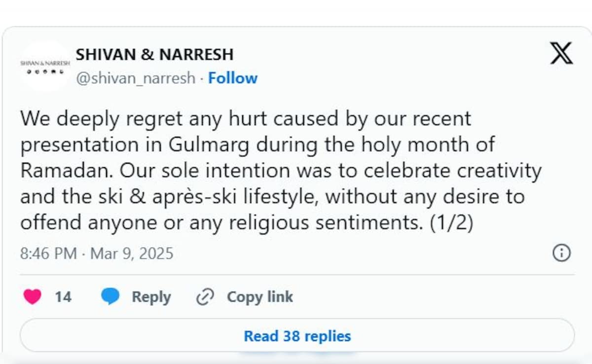Image resolution: width=592 pixels, height=364 pixels.
Task: Click the Mar 9, 2025 date
Action: pyautogui.click(x=132, y=254)
